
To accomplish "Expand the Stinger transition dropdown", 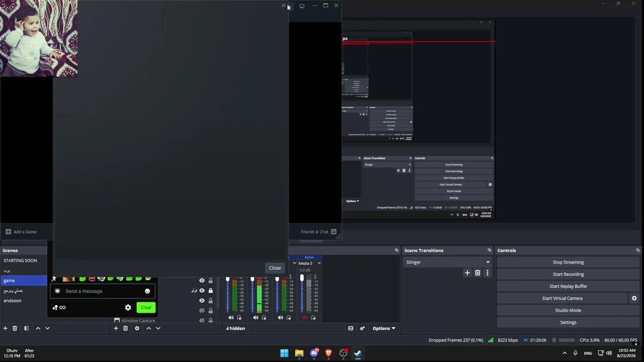I will tap(488, 262).
